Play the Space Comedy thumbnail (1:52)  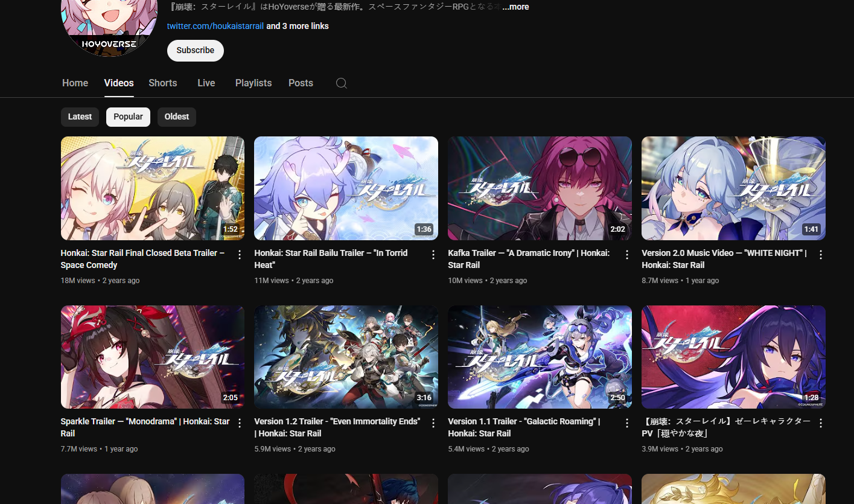click(x=153, y=188)
